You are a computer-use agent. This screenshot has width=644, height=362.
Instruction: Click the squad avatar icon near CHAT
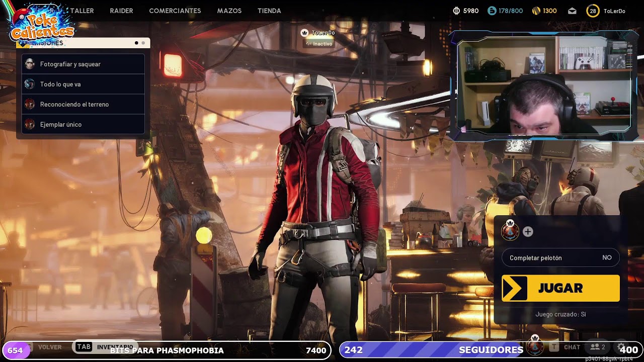point(535,346)
